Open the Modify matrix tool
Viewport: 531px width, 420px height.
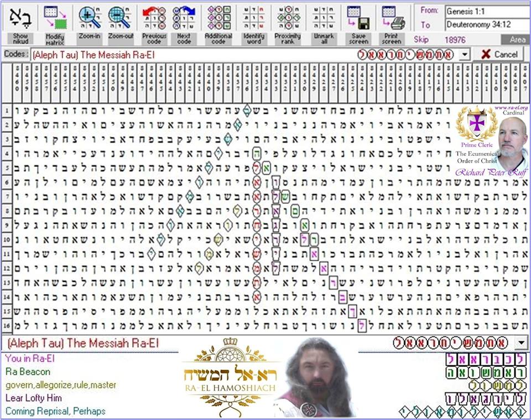point(55,18)
